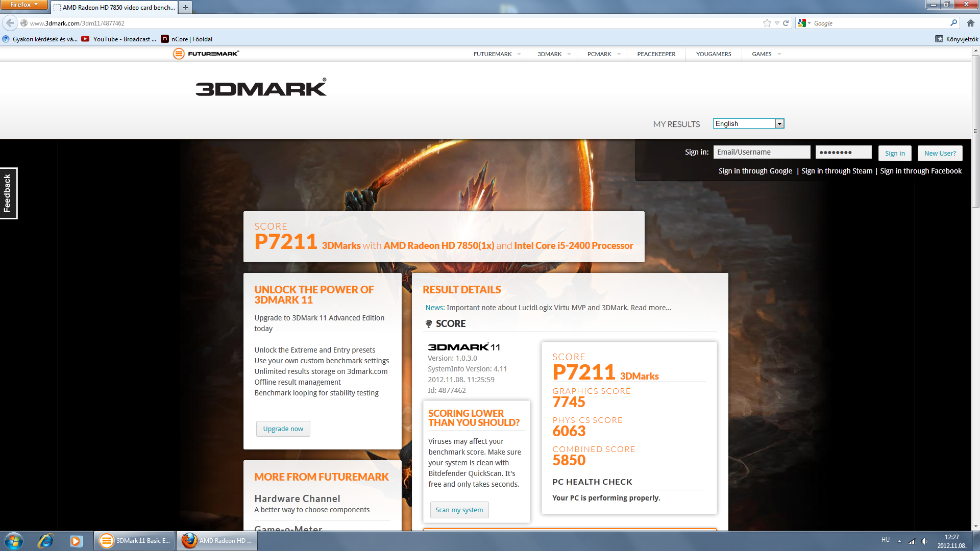
Task: Click the network signal icon in the system tray
Action: [x=912, y=541]
